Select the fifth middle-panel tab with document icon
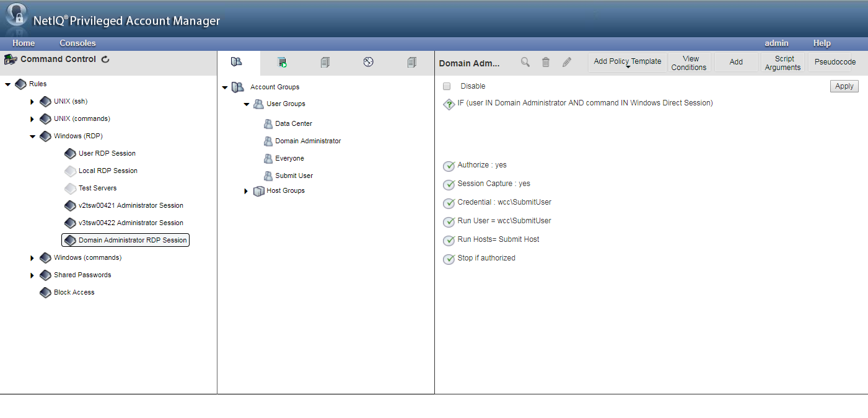The width and height of the screenshot is (868, 418). pos(412,62)
